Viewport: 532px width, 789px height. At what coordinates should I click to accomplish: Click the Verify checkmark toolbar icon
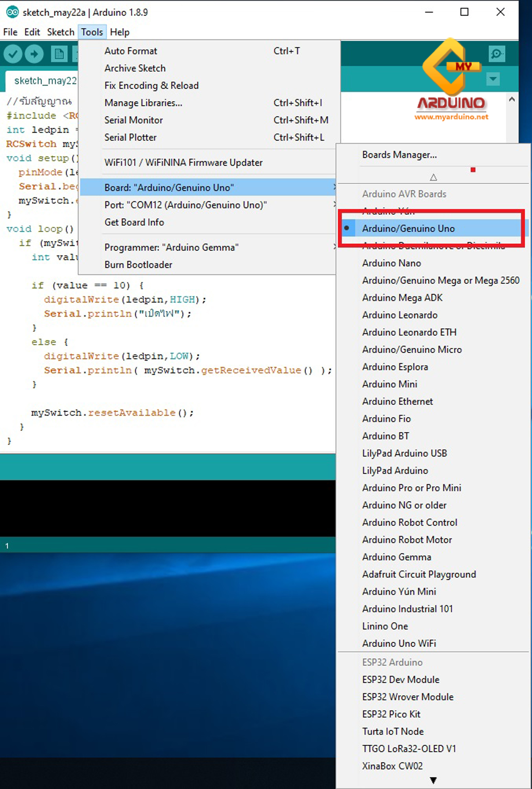pyautogui.click(x=13, y=54)
